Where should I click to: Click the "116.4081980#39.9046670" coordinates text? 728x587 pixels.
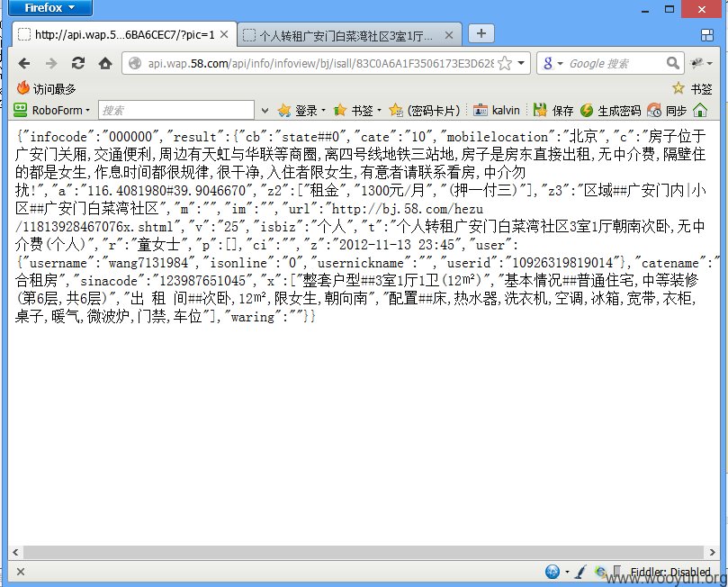point(166,190)
